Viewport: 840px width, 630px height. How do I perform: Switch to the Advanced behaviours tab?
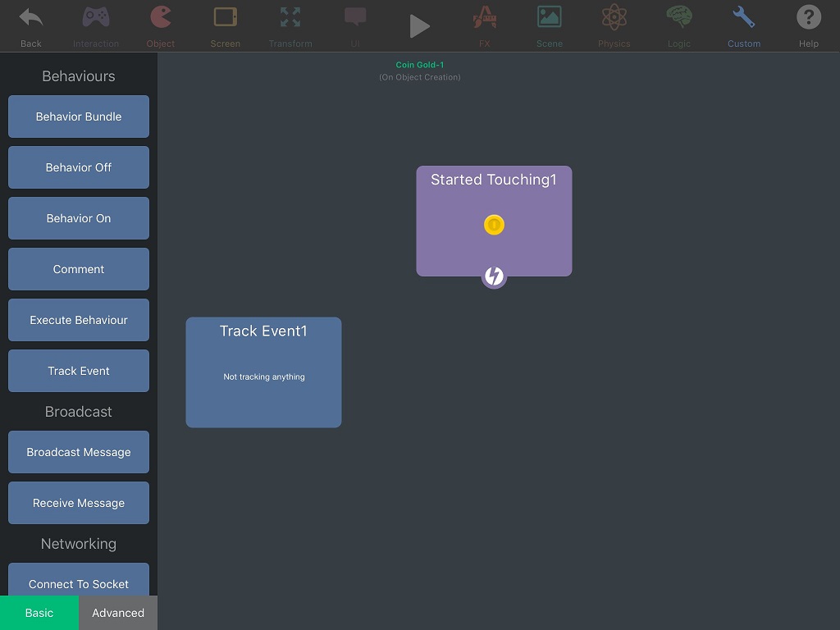point(118,613)
